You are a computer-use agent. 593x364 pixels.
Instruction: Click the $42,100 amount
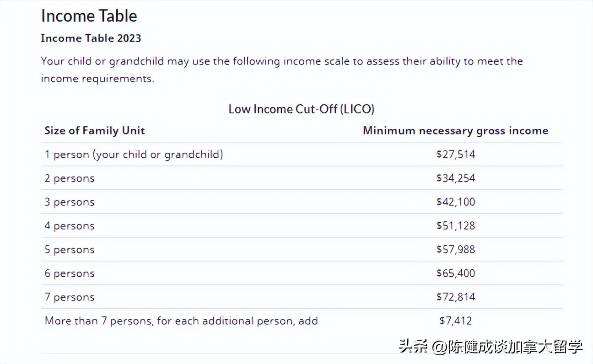click(x=456, y=202)
